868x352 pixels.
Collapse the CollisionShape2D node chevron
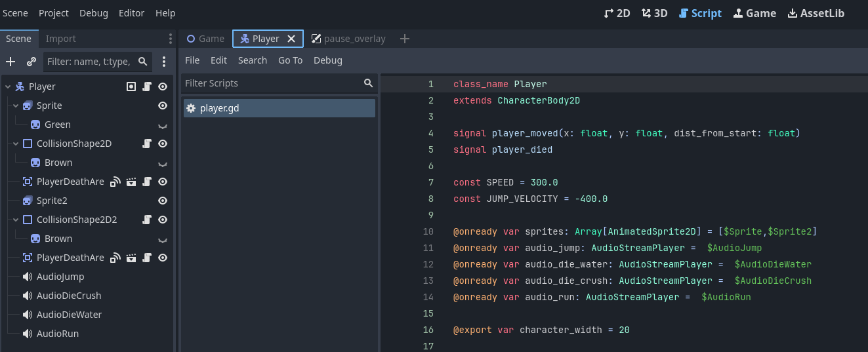pyautogui.click(x=16, y=144)
